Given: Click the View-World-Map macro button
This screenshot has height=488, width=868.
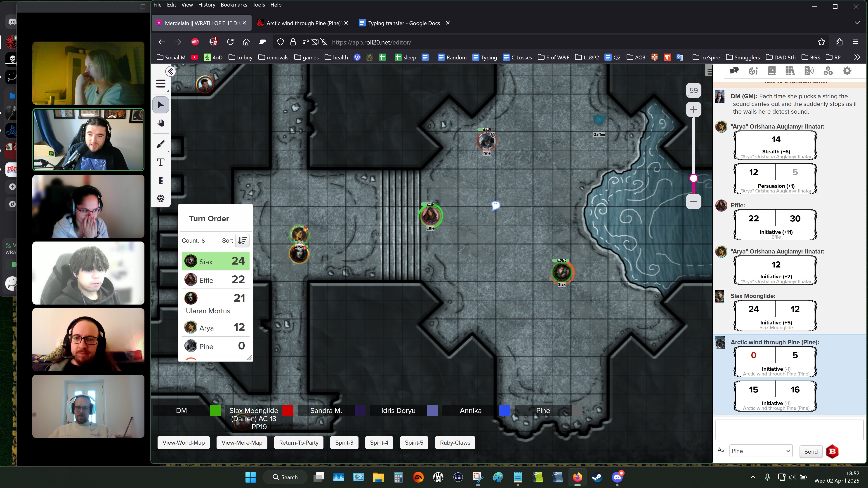Looking at the screenshot, I should (183, 443).
